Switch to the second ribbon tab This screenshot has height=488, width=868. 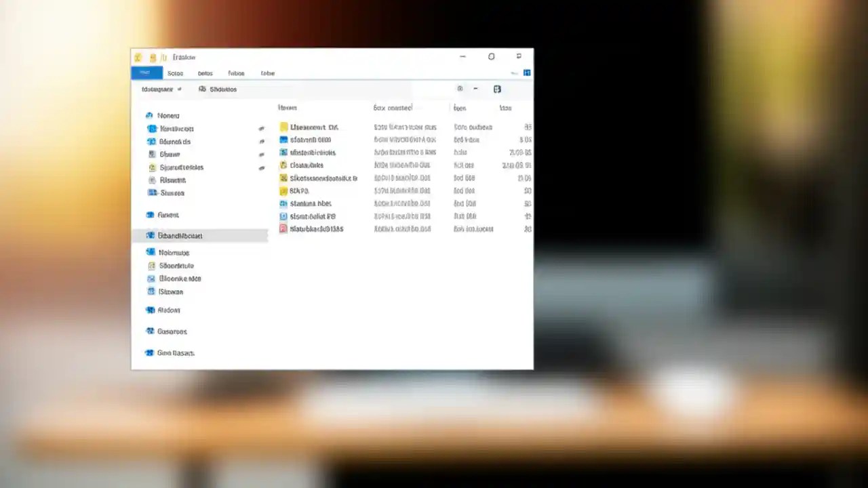tap(175, 73)
